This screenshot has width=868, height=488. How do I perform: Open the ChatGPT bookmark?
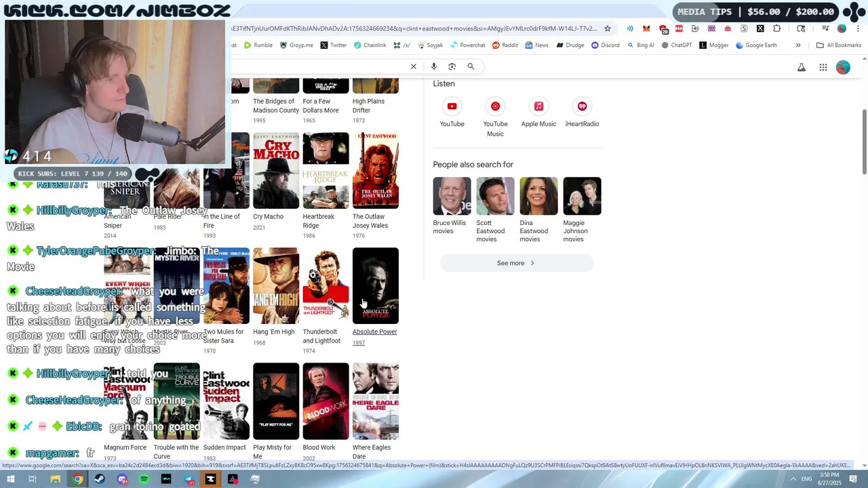(677, 45)
